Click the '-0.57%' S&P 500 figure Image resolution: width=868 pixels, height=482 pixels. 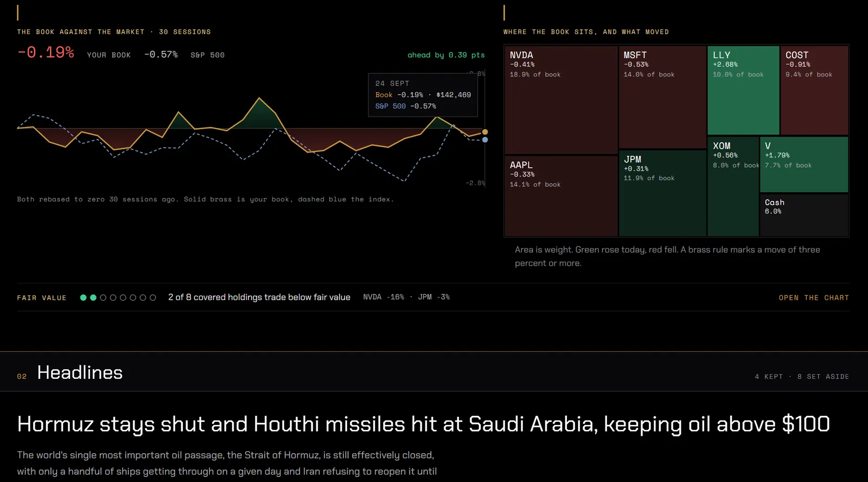click(161, 55)
